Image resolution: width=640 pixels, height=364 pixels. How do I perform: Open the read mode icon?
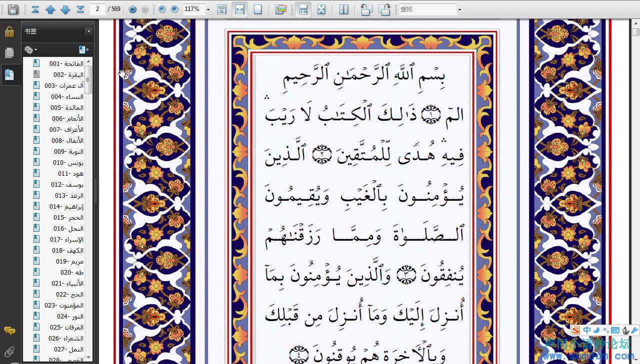pos(280,9)
